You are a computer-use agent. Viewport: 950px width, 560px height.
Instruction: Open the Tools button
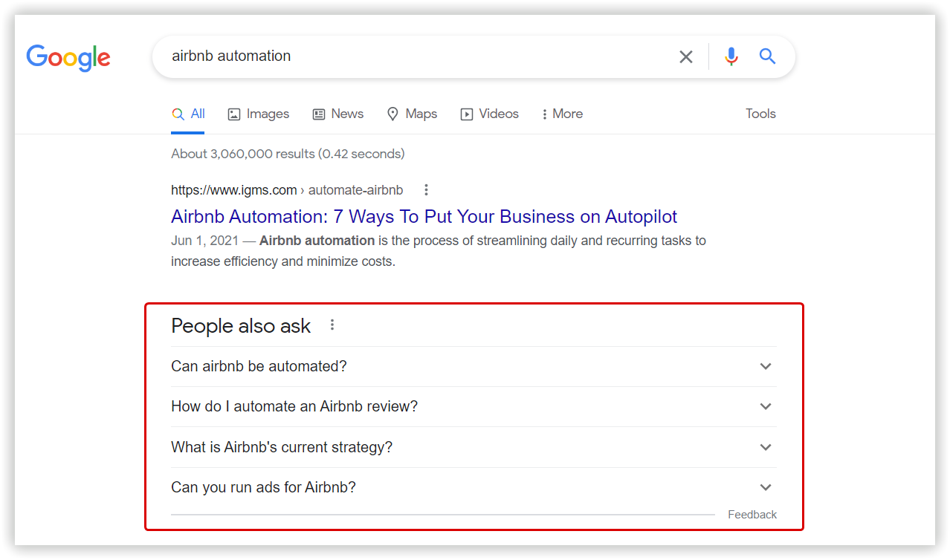tap(760, 114)
